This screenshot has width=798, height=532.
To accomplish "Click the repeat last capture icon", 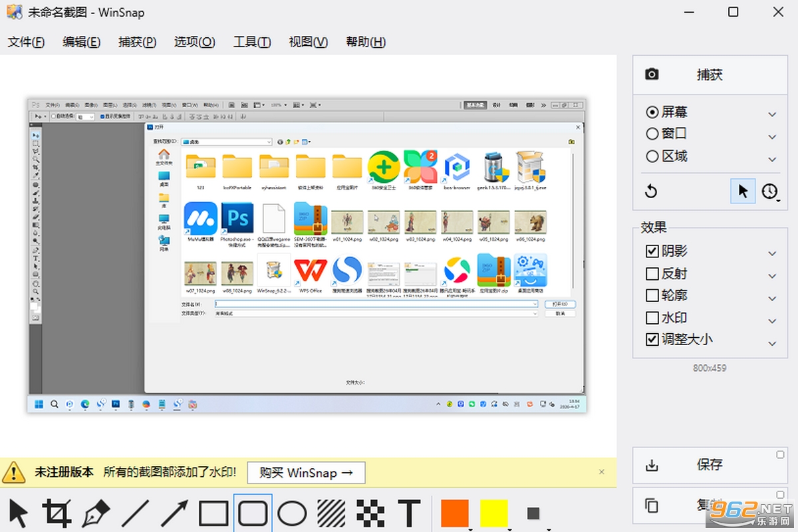I will 651,192.
